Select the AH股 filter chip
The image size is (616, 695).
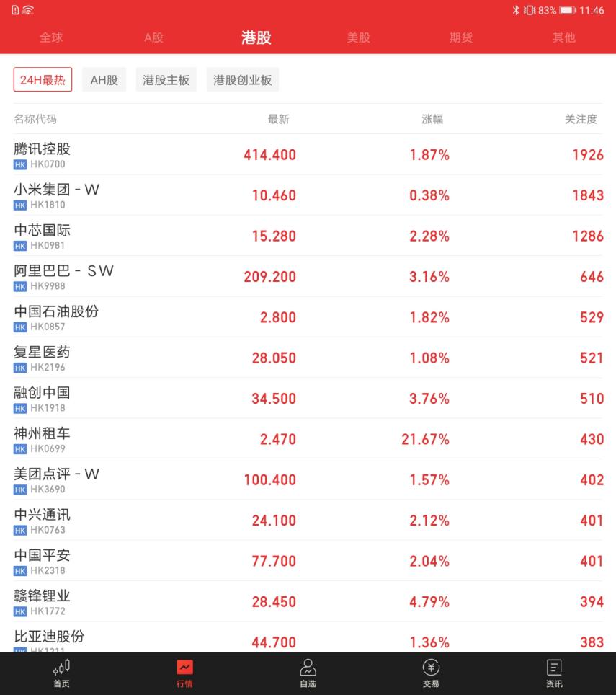pyautogui.click(x=103, y=79)
